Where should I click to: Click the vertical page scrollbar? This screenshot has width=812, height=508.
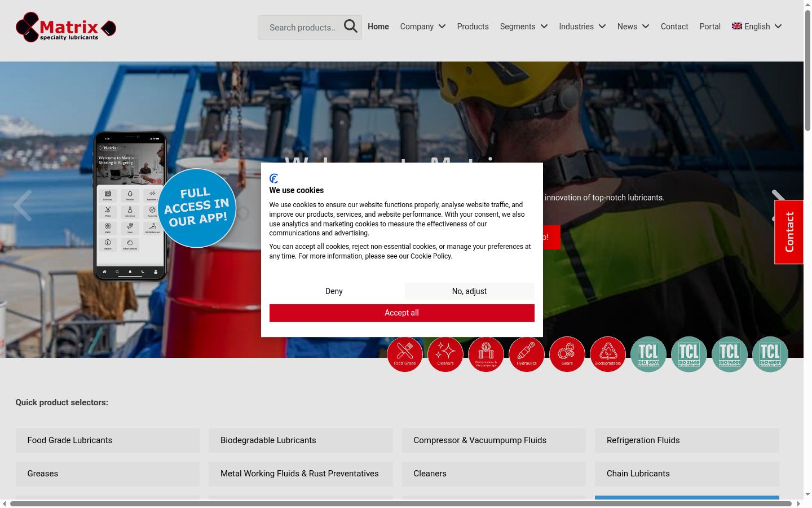(807, 71)
